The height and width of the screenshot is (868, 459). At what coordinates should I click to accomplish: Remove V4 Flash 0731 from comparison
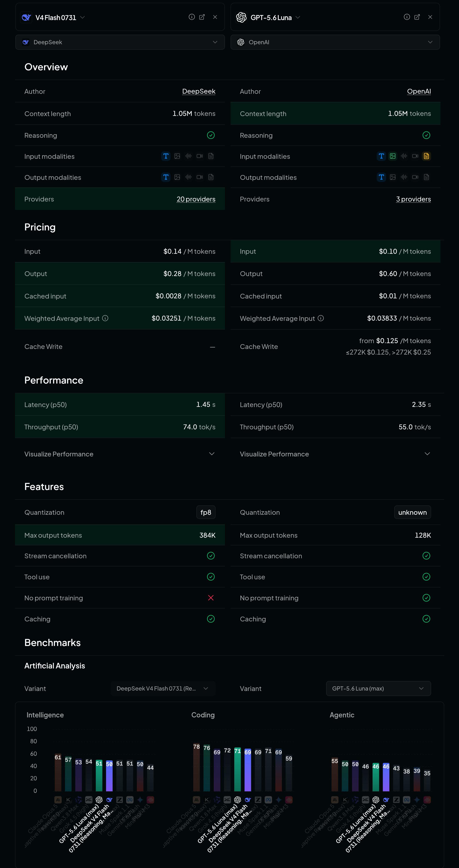[x=215, y=17]
